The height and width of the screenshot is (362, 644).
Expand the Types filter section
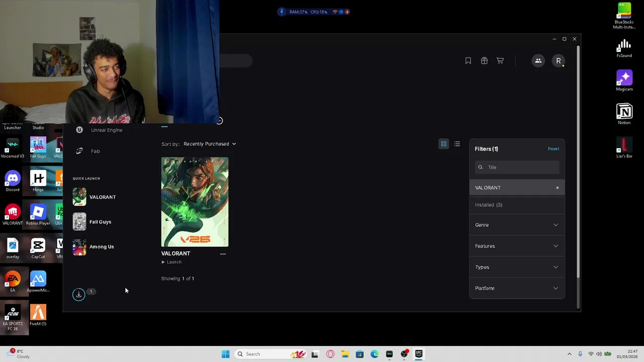pyautogui.click(x=517, y=267)
